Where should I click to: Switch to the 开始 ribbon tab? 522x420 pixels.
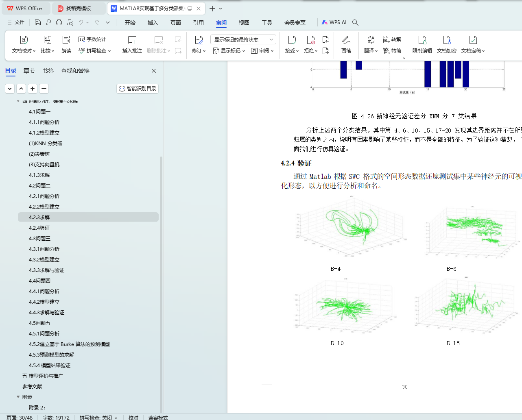pyautogui.click(x=130, y=23)
